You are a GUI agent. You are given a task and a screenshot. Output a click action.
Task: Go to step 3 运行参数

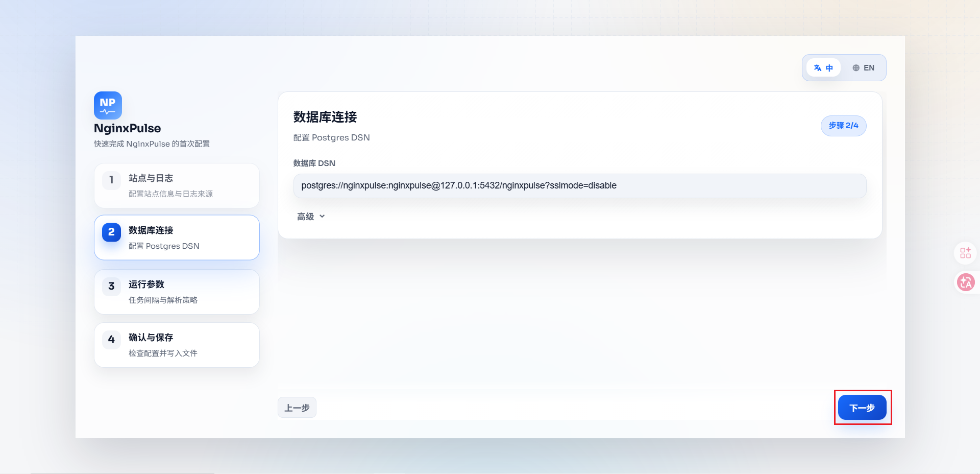point(177,292)
